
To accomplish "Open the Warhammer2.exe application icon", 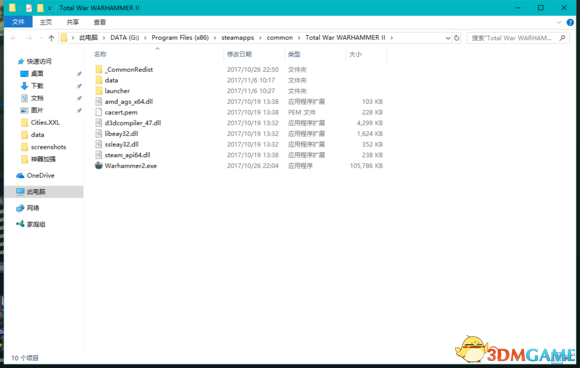I will 98,165.
